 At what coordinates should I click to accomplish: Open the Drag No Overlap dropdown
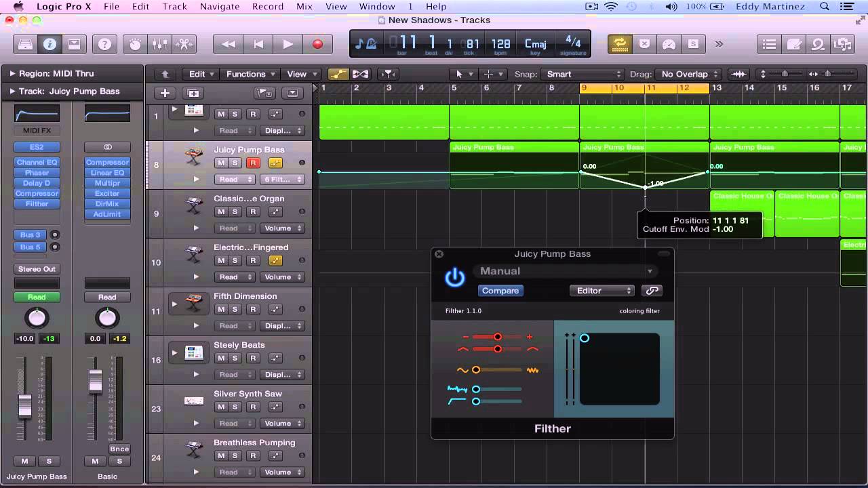click(689, 74)
